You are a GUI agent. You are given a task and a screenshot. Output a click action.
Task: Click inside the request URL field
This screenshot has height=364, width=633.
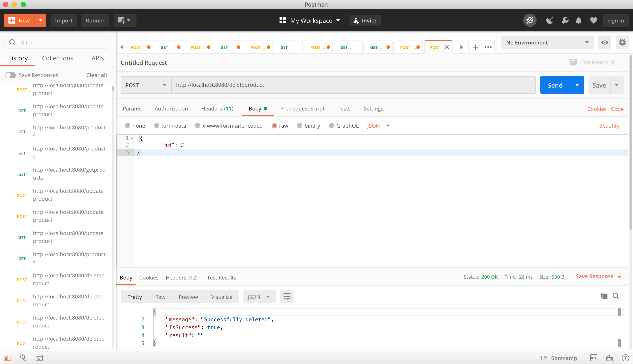(300, 85)
